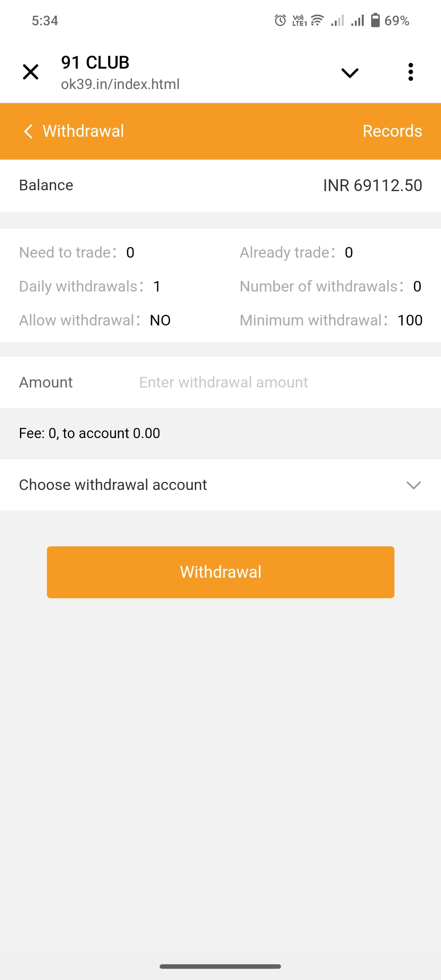Tap the Minimum withdrawal 100 value

click(x=410, y=321)
